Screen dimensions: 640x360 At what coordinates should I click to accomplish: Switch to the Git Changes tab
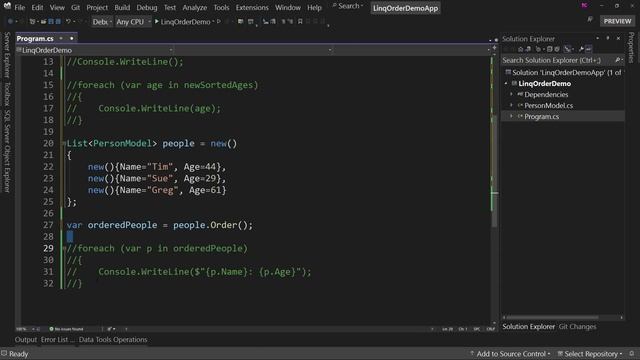577,327
